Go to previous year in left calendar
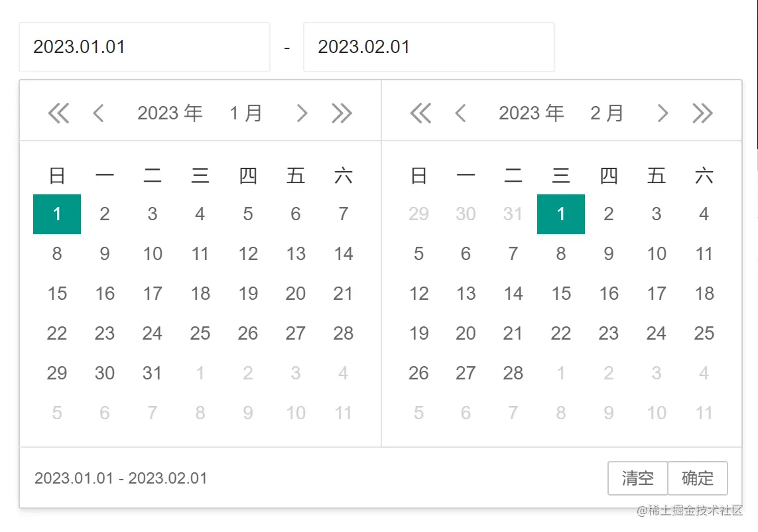Screen dimensions: 758x532 pyautogui.click(x=58, y=113)
